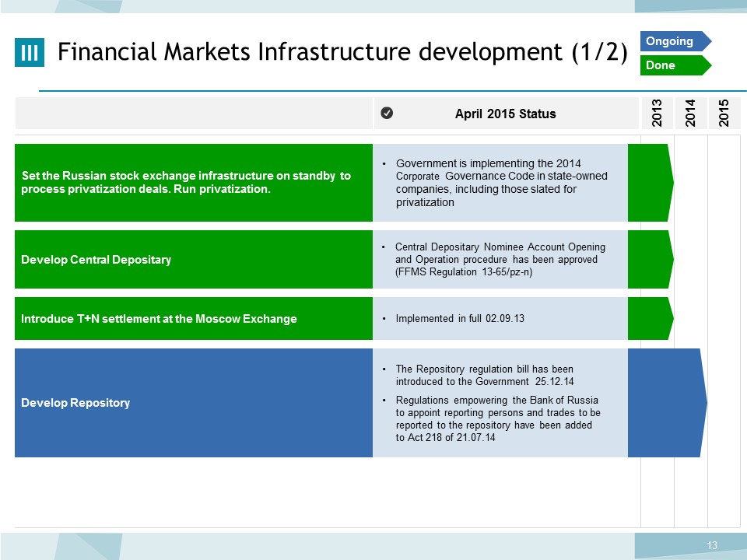747x560 pixels.
Task: Click the 'Regulations empowering the Bank of Russia' bullet
Action: tap(498, 418)
